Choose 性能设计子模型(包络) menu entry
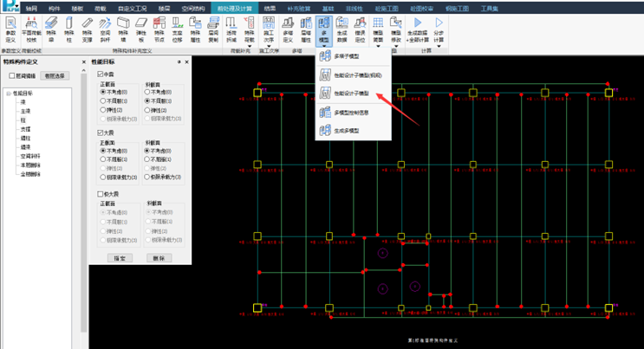Screen dimensions: 644x349 [x=353, y=75]
